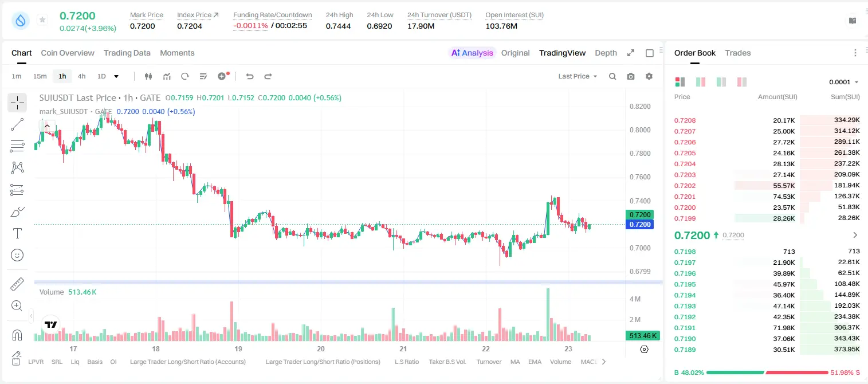Select the trend line drawing tool
Screen dimensions: 868x384
[x=17, y=124]
